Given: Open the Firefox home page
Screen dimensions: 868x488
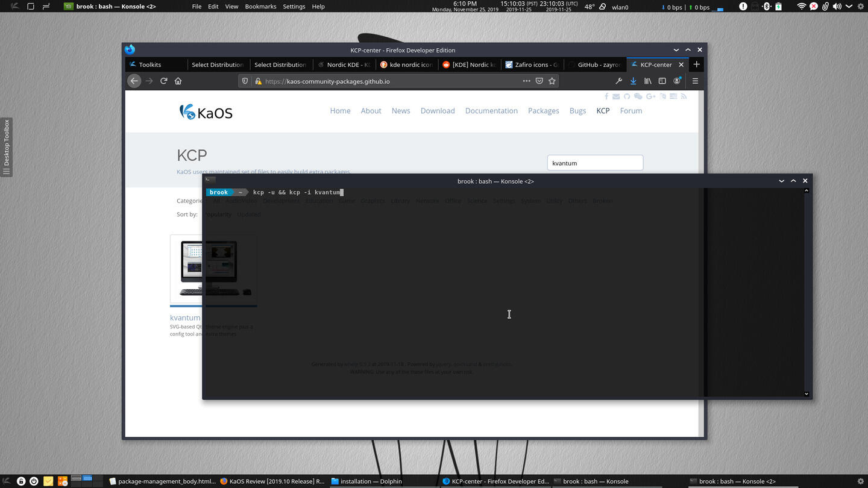Looking at the screenshot, I should pos(178,81).
